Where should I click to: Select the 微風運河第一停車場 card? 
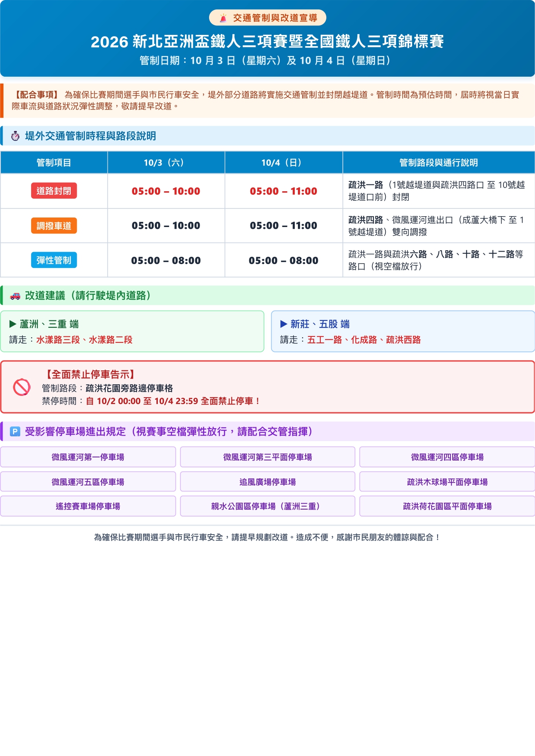click(x=88, y=457)
